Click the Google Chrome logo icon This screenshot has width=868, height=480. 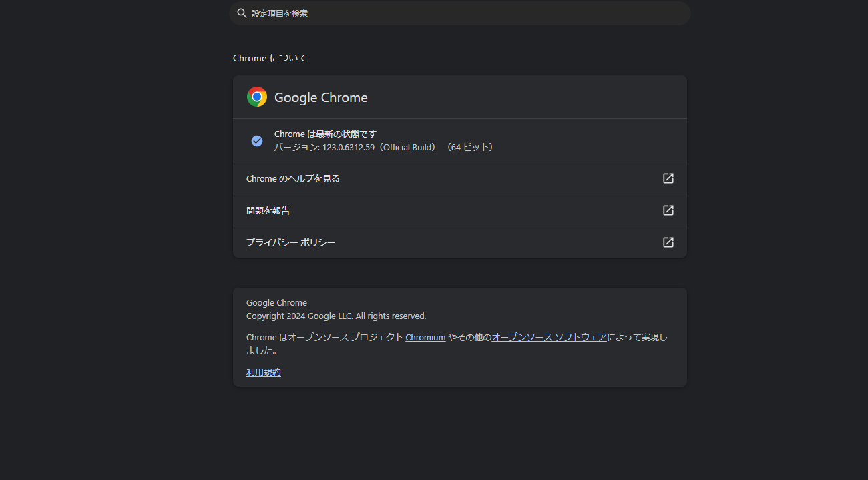click(257, 97)
